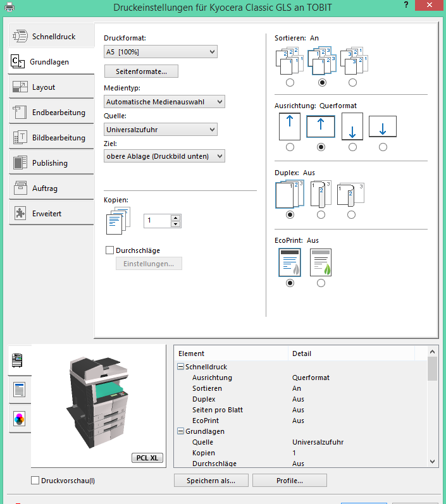The width and height of the screenshot is (446, 504).
Task: Enable EcoPrint with second radio button
Action: click(x=321, y=283)
